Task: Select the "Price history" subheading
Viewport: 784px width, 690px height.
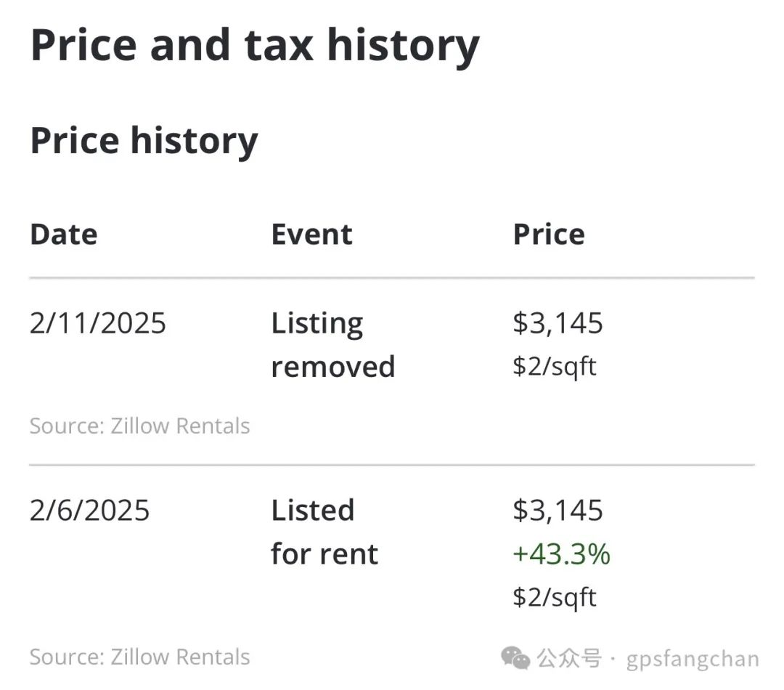Action: click(144, 141)
